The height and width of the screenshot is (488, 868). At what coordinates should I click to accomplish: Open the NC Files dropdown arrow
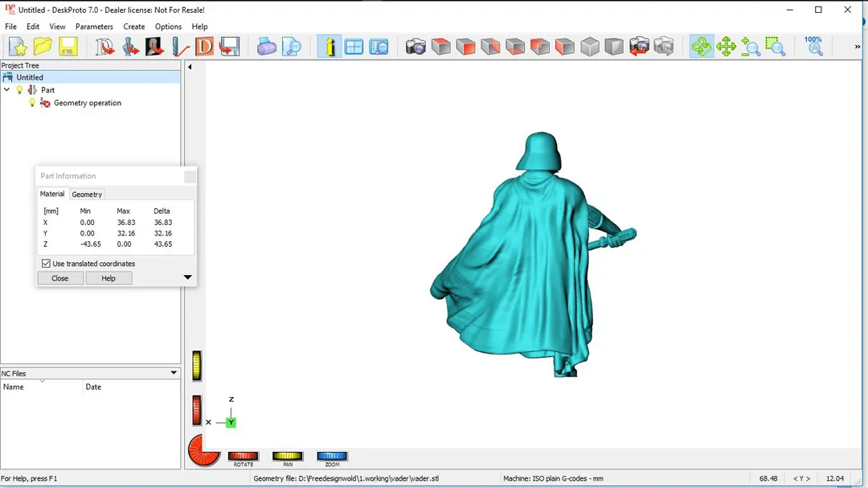[174, 373]
